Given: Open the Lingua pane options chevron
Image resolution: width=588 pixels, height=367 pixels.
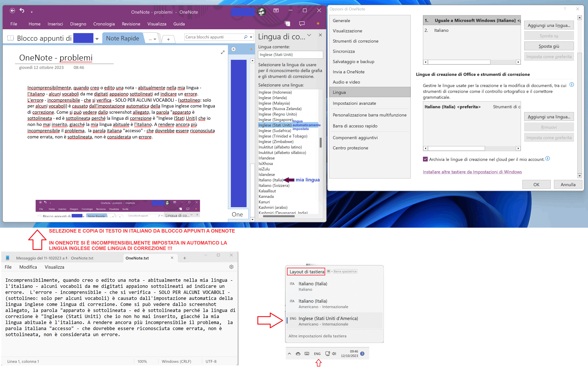Looking at the screenshot, I should pos(309,35).
